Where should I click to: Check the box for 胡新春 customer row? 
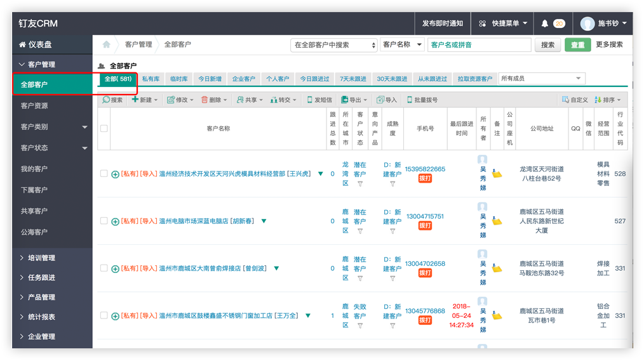(x=104, y=221)
